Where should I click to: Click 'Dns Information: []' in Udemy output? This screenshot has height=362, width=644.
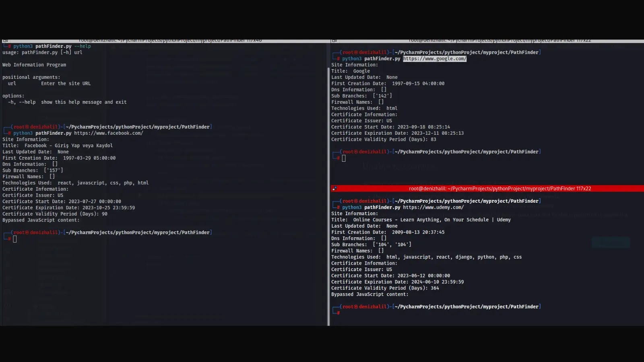pyautogui.click(x=359, y=239)
